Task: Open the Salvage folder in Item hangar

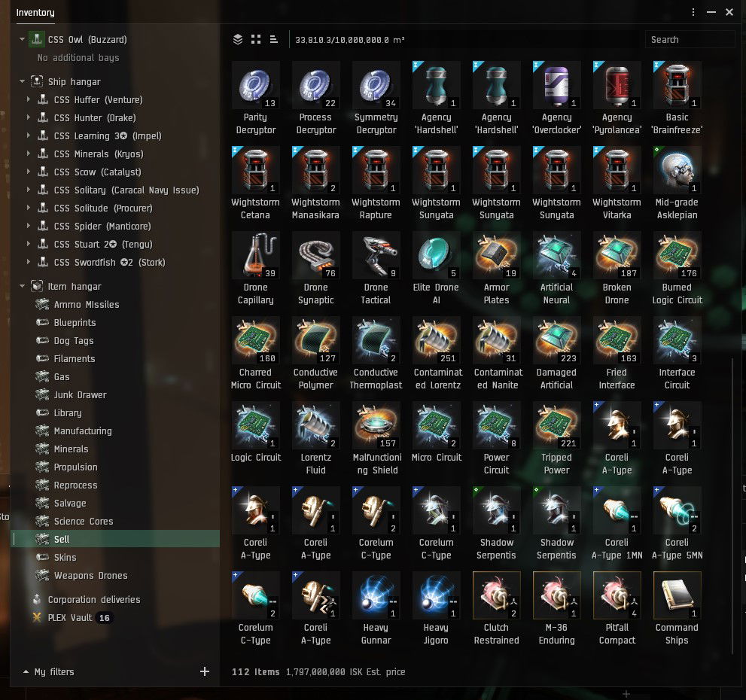Action: pyautogui.click(x=70, y=504)
